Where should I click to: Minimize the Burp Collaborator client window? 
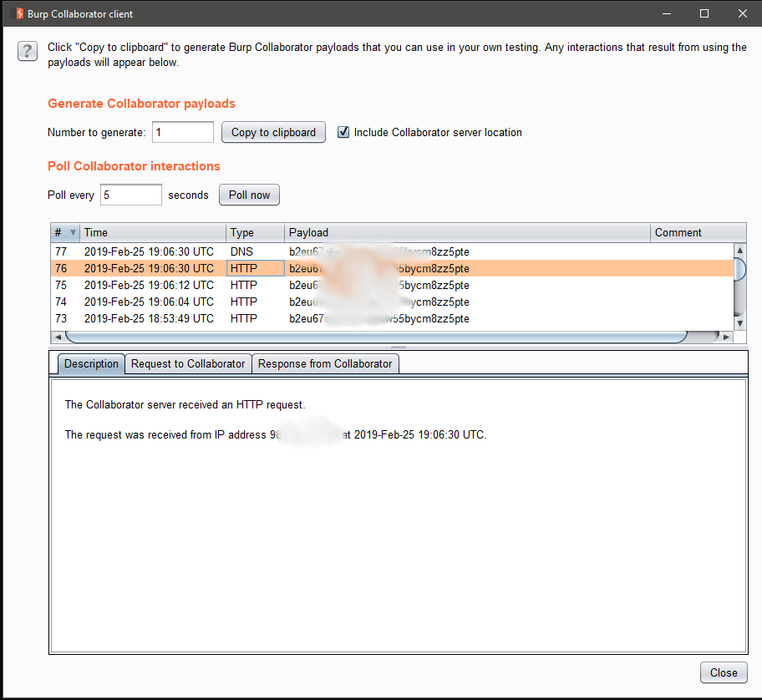point(667,13)
